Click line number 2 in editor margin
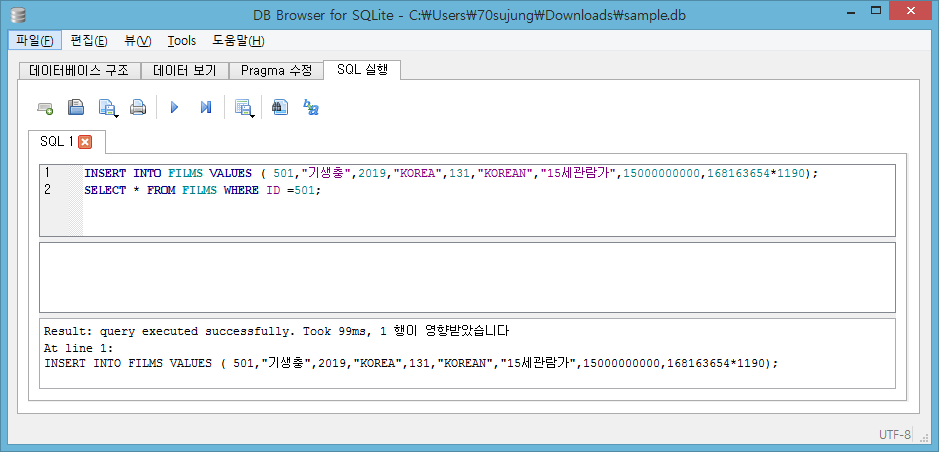Screen dimensions: 939x452 (47, 190)
